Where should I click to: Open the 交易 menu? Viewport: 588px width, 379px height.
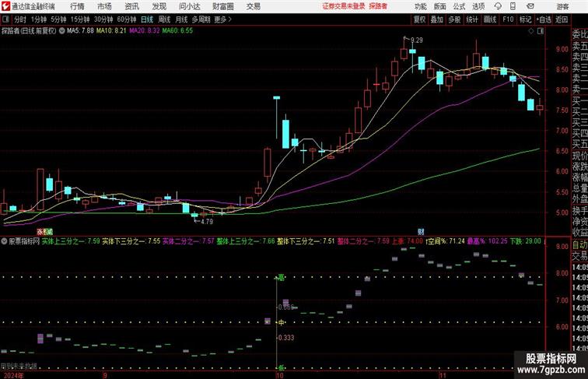tap(253, 6)
